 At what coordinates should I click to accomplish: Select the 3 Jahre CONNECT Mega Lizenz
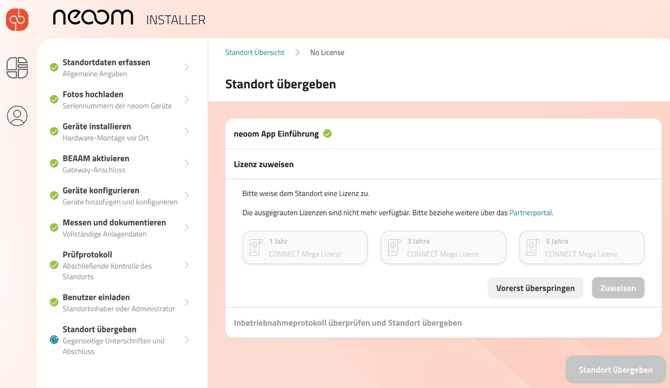coord(444,247)
